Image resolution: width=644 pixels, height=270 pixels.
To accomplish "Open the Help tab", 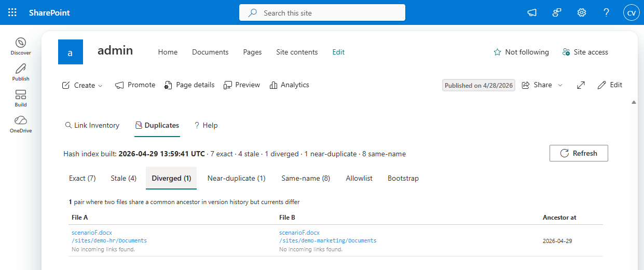I will 206,125.
